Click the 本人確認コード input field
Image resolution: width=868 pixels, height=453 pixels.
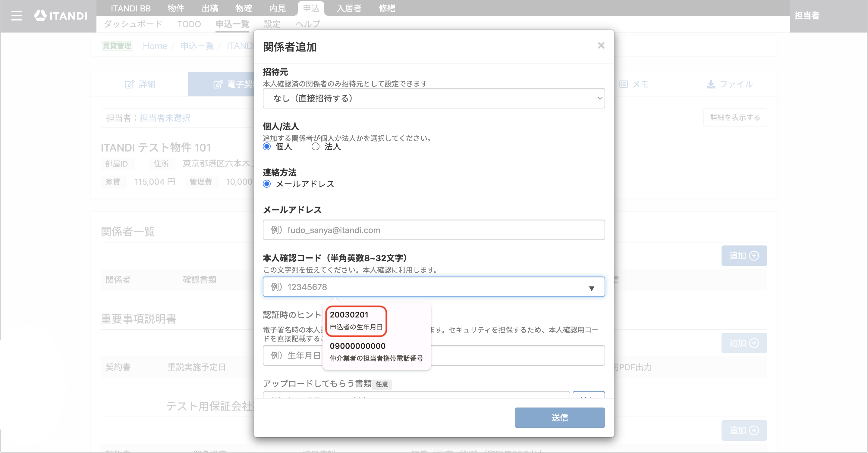pyautogui.click(x=434, y=287)
